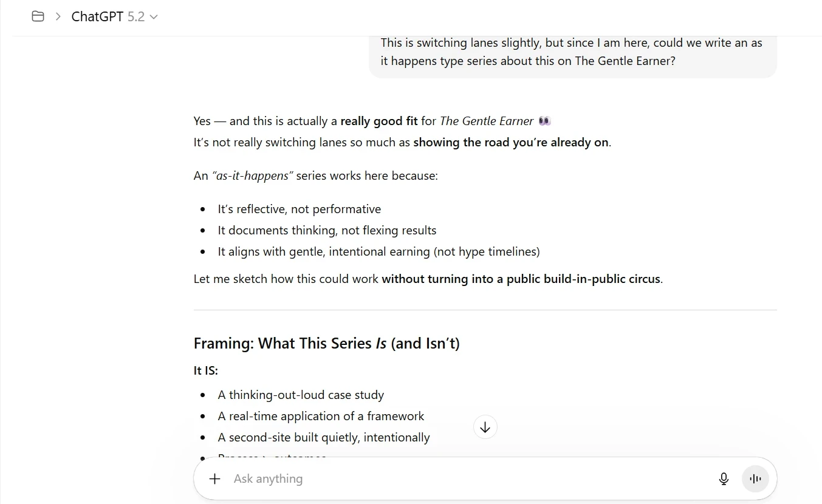Click the bullet about gentle, intentional earning
Image resolution: width=822 pixels, height=504 pixels.
pyautogui.click(x=378, y=251)
